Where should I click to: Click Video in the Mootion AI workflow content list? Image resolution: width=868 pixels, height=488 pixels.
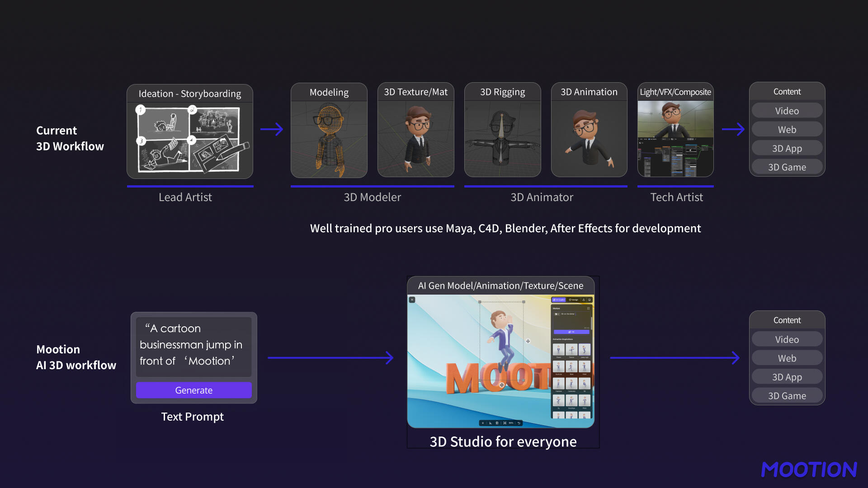(x=787, y=339)
